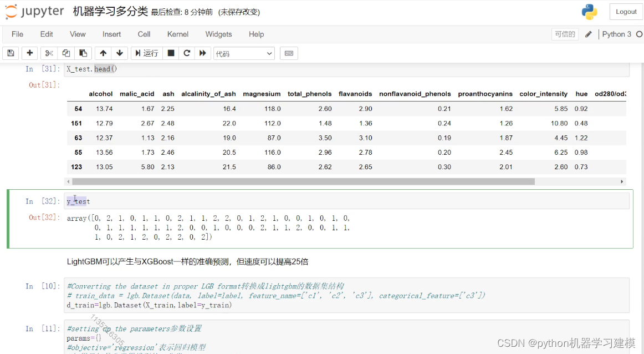
Task: Click color_intensity value 10.80
Action: click(559, 123)
